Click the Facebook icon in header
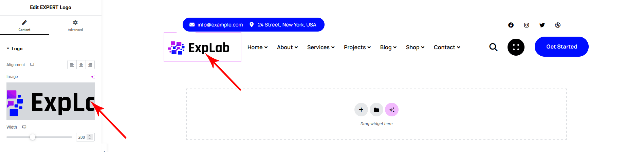This screenshot has width=644, height=152. point(511,25)
